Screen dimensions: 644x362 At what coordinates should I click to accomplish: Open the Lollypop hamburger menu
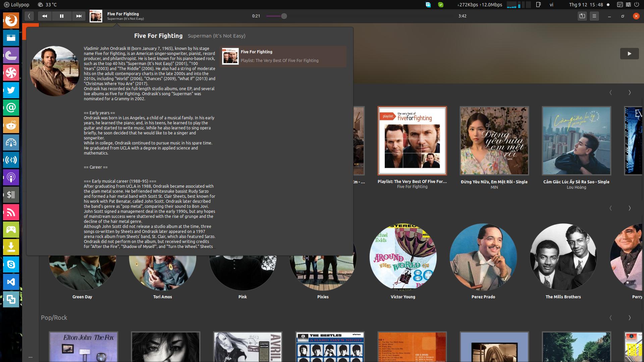tap(594, 16)
